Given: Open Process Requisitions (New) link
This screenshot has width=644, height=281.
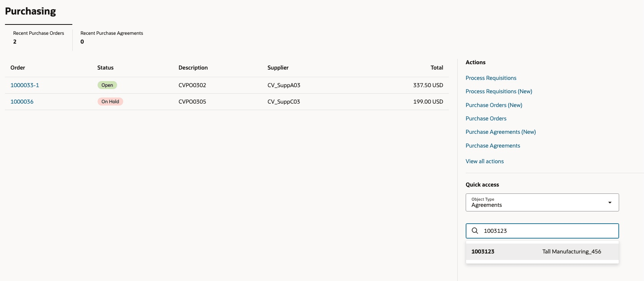Looking at the screenshot, I should tap(499, 91).
